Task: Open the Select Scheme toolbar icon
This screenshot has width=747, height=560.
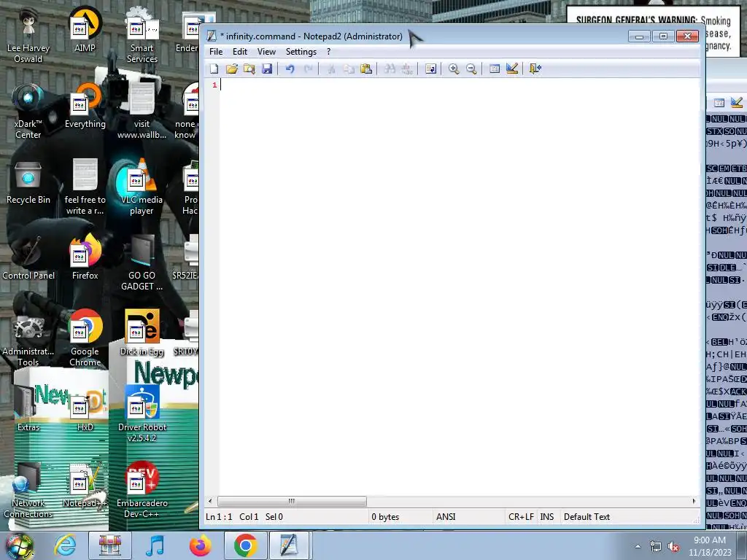Action: click(495, 69)
